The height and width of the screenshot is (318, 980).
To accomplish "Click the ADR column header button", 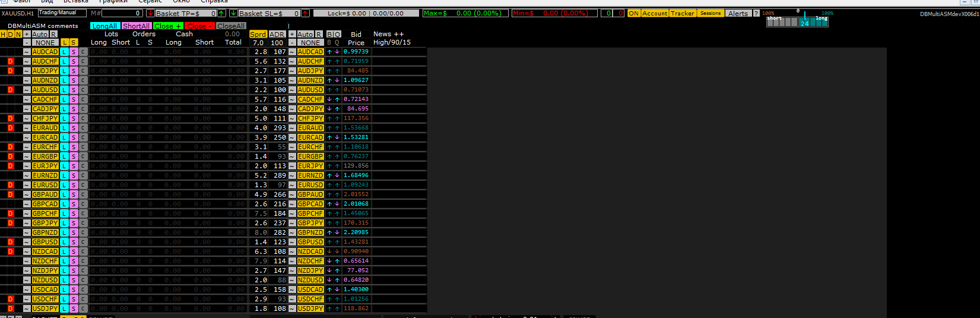I will coord(277,34).
